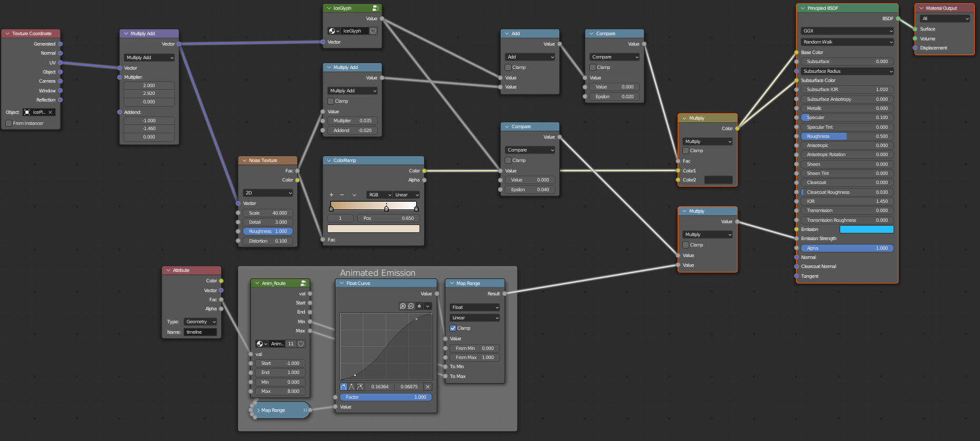Screen dimensions: 980x441
Task: Click the blue Emission color swatch
Action: [x=866, y=230]
